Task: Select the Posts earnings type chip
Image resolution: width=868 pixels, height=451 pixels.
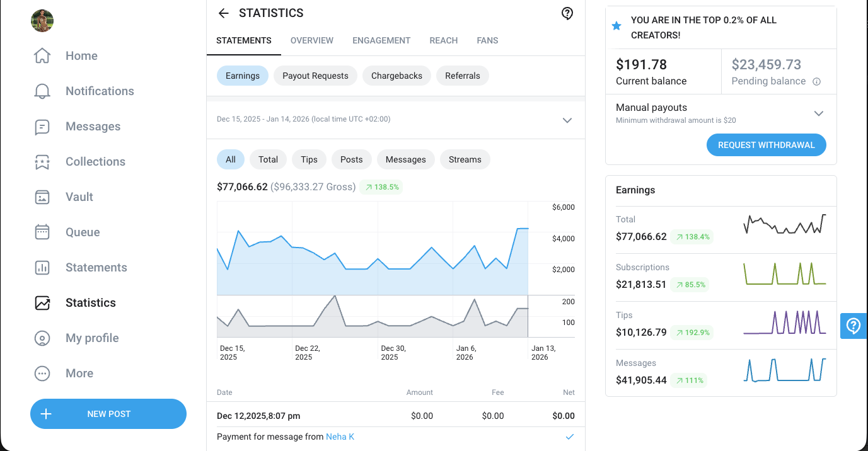Action: [352, 159]
